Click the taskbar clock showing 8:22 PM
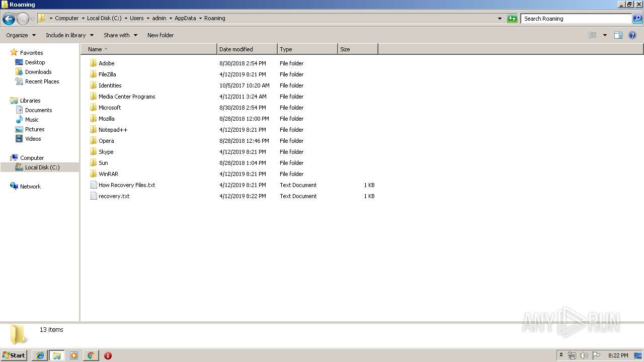The width and height of the screenshot is (644, 362). click(x=618, y=355)
